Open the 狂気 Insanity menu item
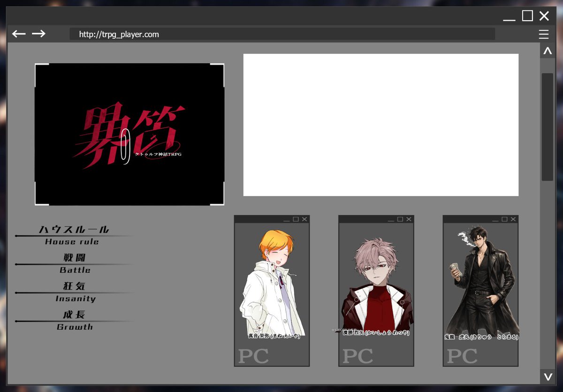This screenshot has height=392, width=563. coord(74,292)
